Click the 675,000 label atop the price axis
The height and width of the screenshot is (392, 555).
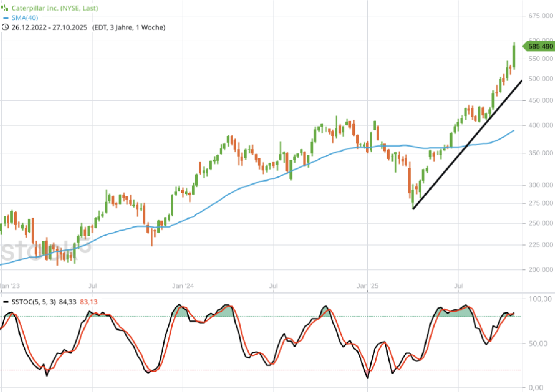click(540, 16)
